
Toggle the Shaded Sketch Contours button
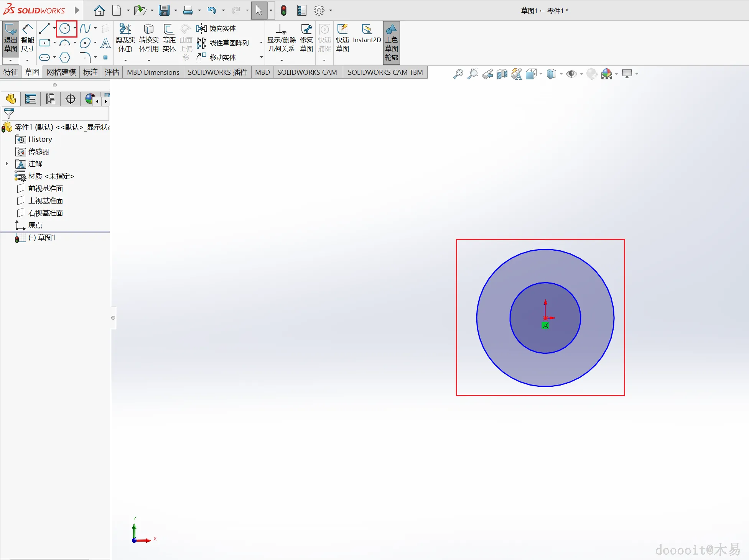(391, 42)
